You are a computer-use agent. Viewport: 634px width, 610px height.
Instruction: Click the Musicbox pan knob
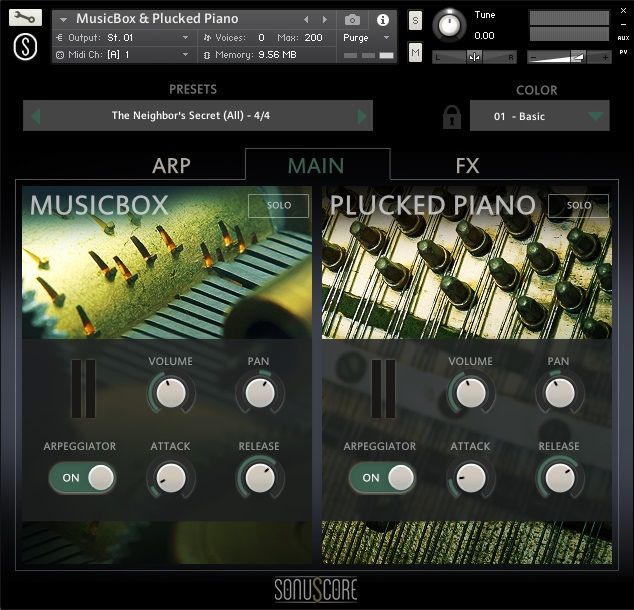260,392
